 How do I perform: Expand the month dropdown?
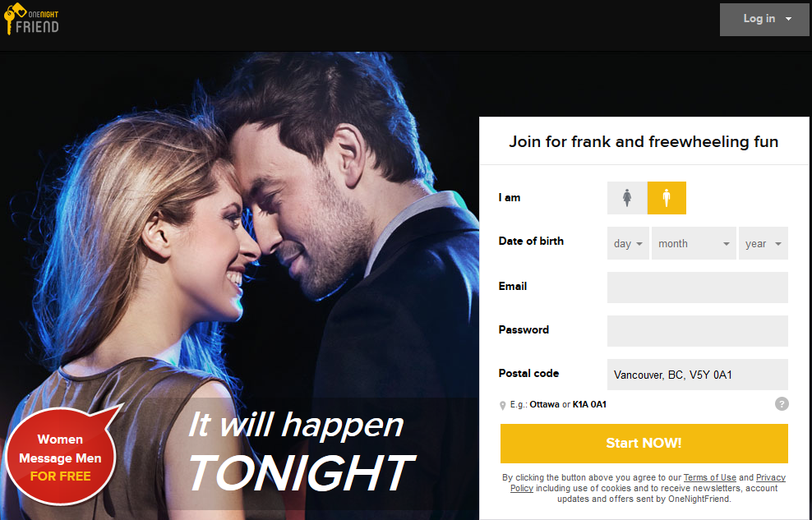point(694,243)
